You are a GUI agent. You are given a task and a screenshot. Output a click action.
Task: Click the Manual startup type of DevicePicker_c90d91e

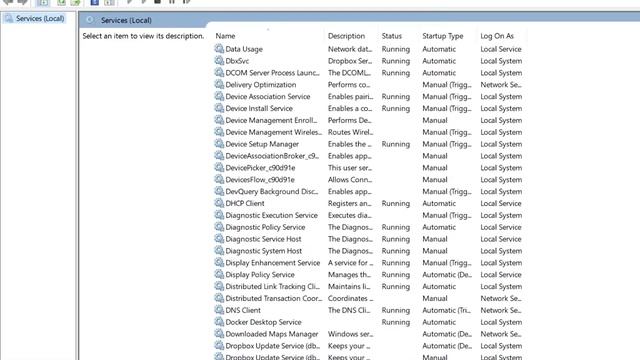pyautogui.click(x=435, y=168)
